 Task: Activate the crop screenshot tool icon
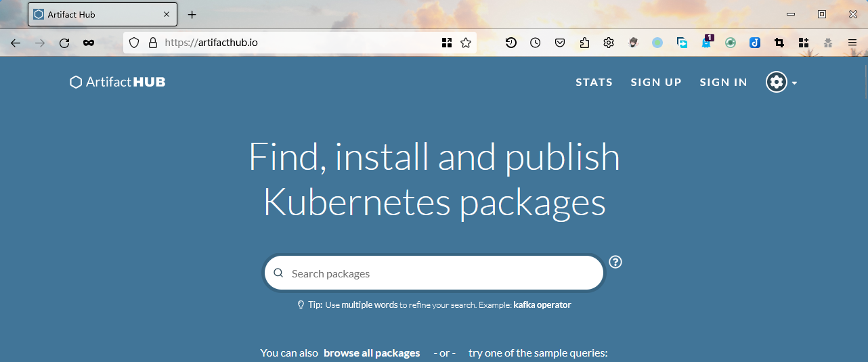pos(779,43)
